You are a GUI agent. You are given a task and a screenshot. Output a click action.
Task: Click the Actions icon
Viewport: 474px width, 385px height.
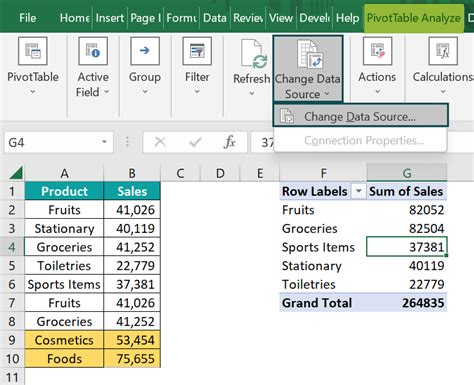coord(377,51)
